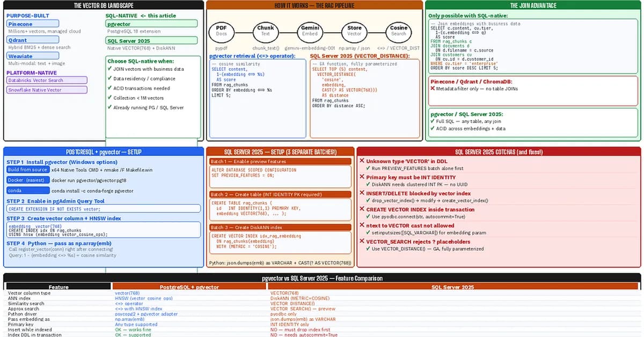Click red X beside 'INSERT/DELETE blocked by vector index'
Screen dimensions: 644x337
click(x=362, y=193)
